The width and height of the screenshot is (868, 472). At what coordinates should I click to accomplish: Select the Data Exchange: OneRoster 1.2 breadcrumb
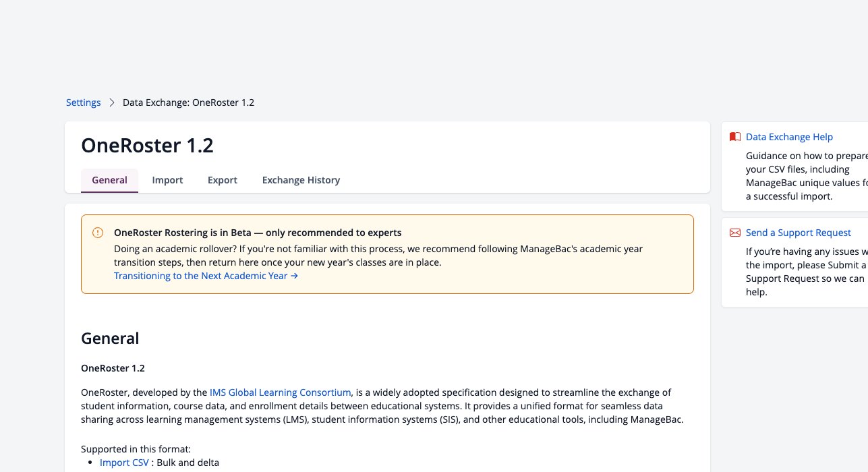click(x=188, y=102)
